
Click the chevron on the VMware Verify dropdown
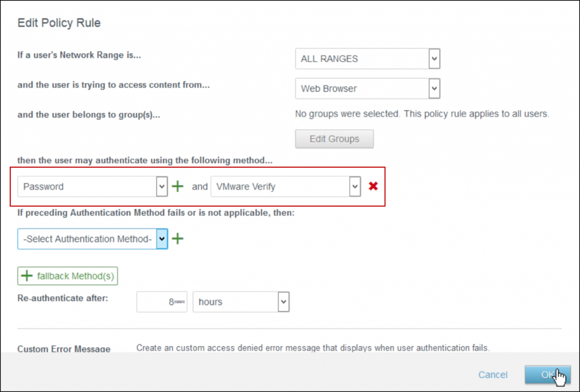[354, 186]
